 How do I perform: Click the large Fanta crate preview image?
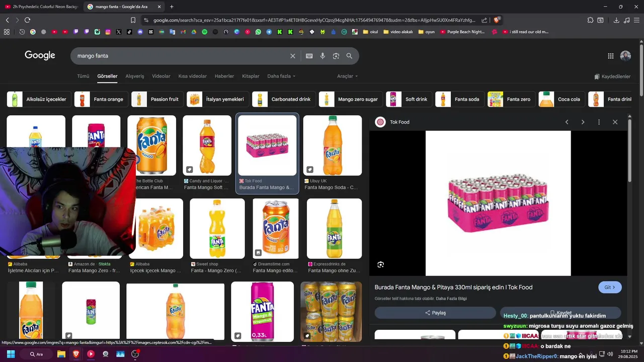(x=498, y=203)
